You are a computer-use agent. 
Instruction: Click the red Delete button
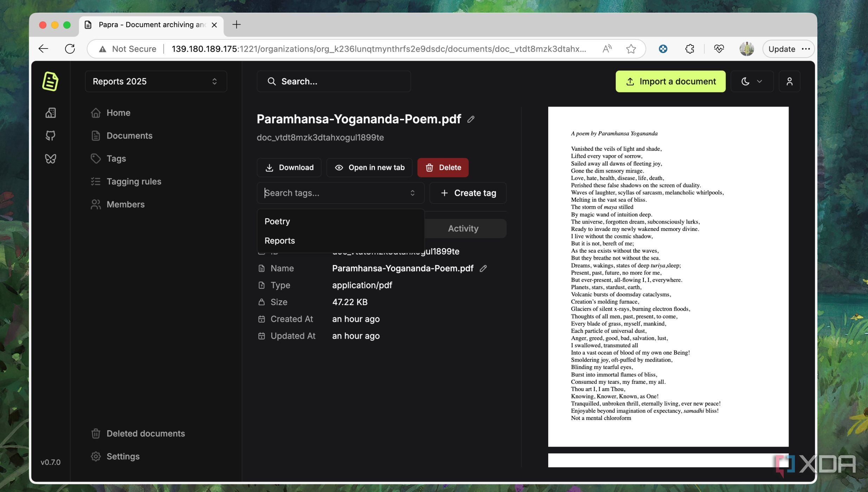[443, 168]
